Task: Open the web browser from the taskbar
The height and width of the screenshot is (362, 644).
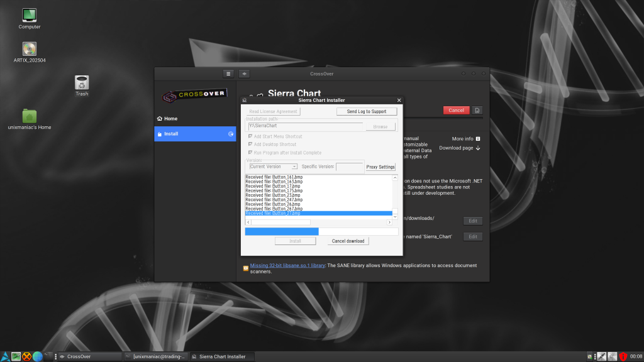Action: (x=38, y=356)
